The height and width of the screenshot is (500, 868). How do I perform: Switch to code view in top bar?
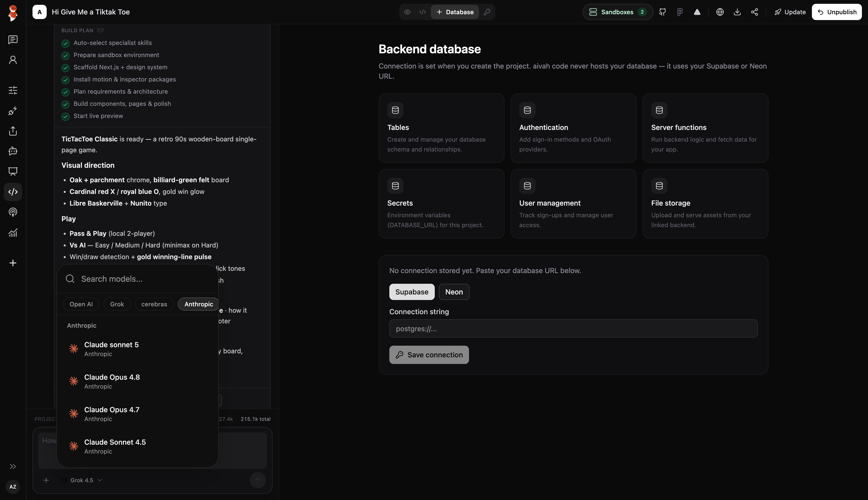pyautogui.click(x=422, y=12)
